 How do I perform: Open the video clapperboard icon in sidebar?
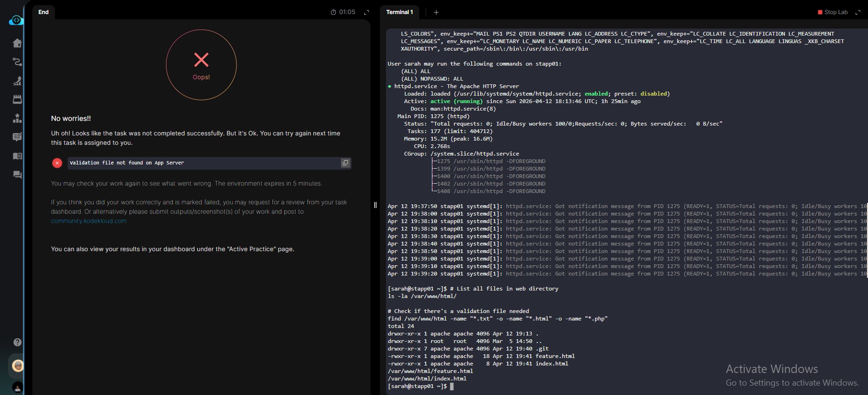click(17, 99)
